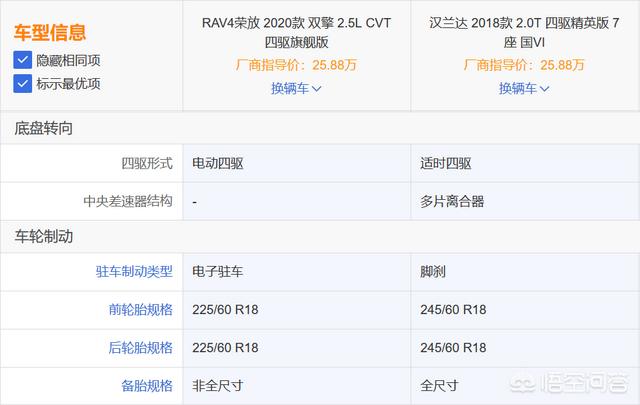Click 汉兰达 厂商指导价 25.88万 price
Screen dimensions: 640x405
(x=525, y=65)
